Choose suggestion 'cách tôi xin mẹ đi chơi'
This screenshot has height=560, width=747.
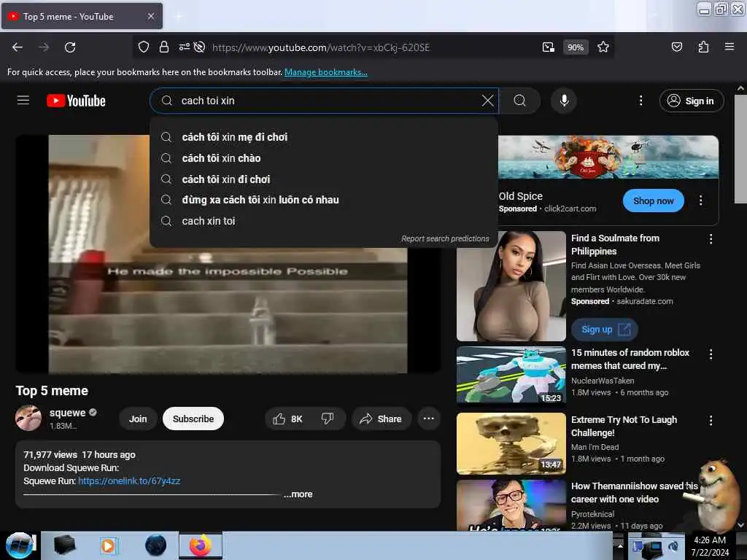(324, 137)
